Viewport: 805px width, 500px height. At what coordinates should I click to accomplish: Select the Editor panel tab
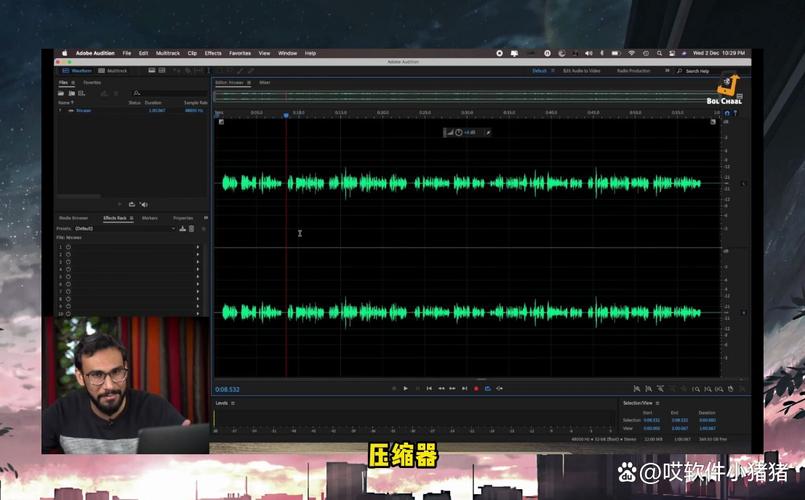tap(229, 82)
